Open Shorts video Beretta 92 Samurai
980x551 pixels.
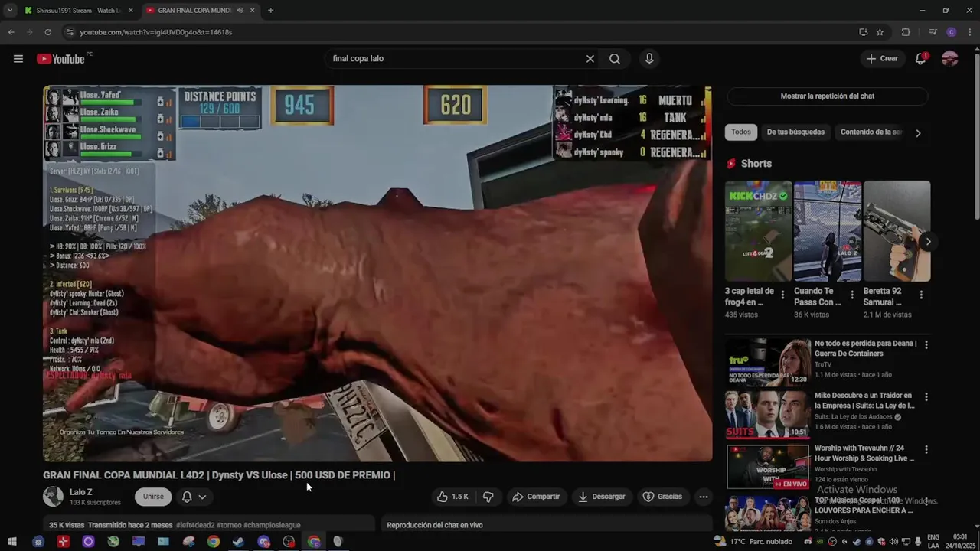click(897, 231)
